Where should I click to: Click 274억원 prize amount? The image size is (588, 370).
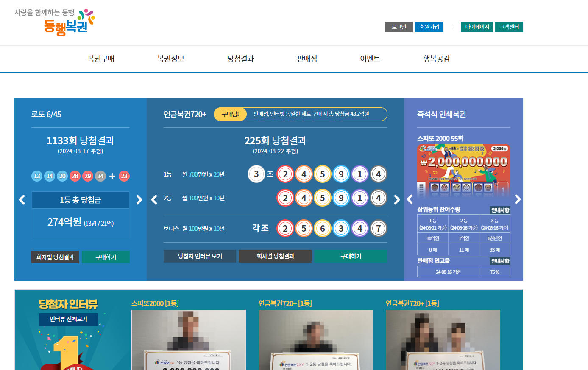tap(64, 222)
